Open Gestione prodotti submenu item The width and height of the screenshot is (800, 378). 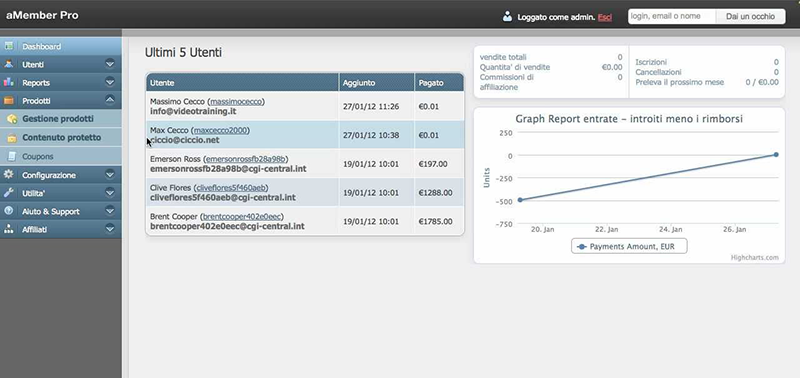61,119
